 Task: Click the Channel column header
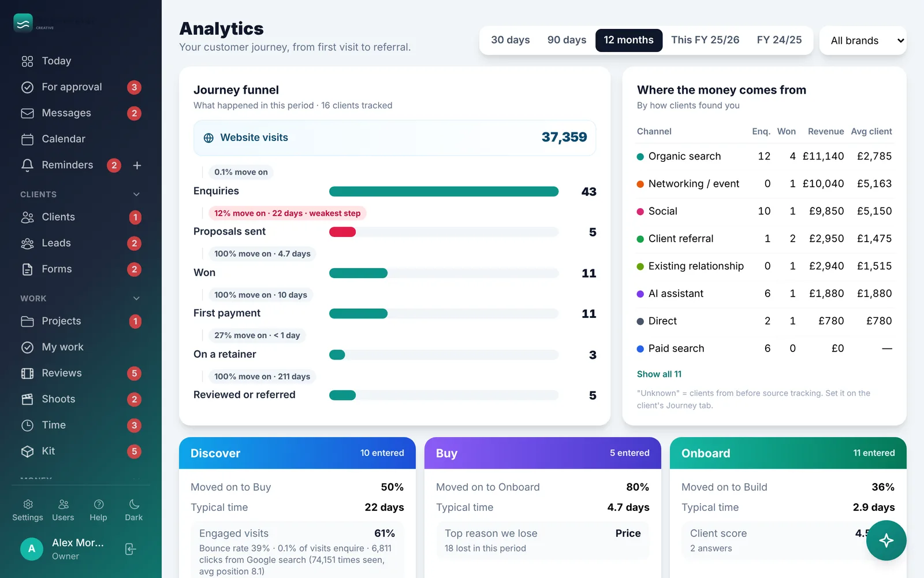coord(654,131)
